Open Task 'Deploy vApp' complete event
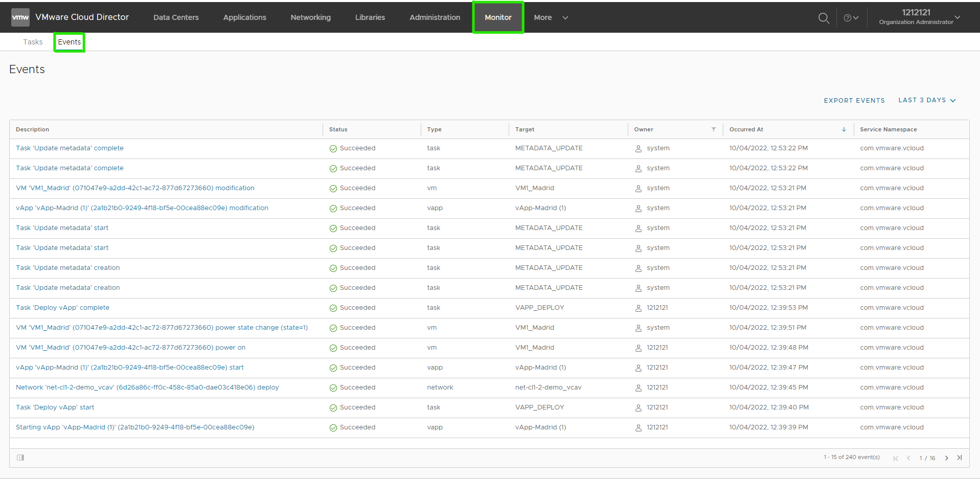 point(62,308)
